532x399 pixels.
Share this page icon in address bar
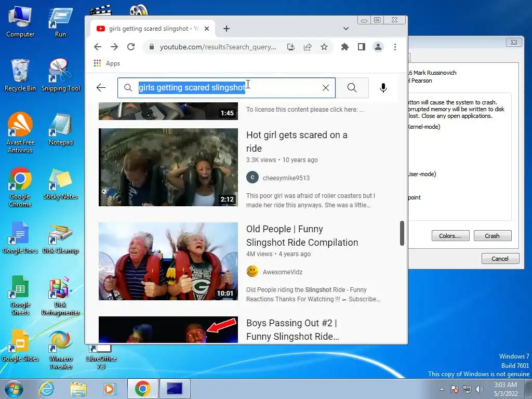click(308, 47)
